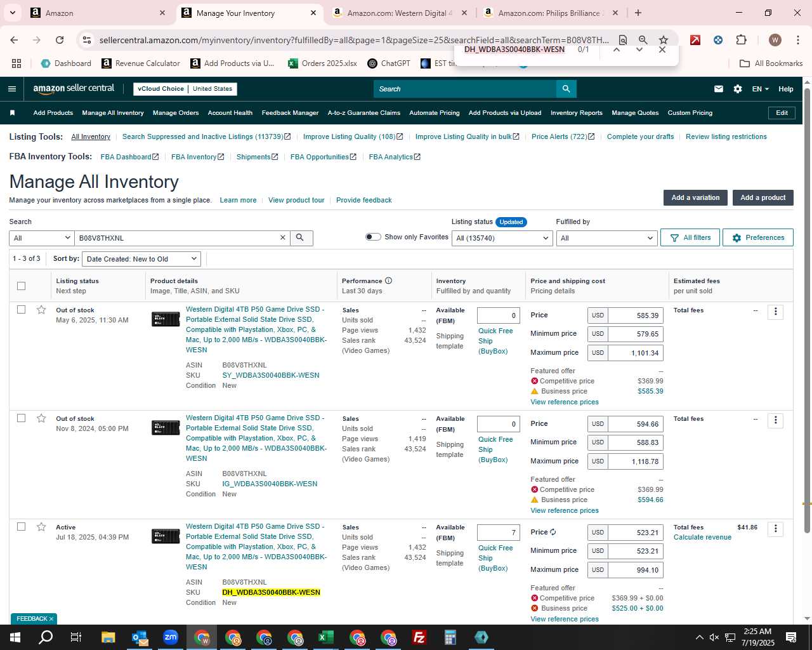The height and width of the screenshot is (650, 812).
Task: Bookmark this page with star icon
Action: click(x=664, y=40)
